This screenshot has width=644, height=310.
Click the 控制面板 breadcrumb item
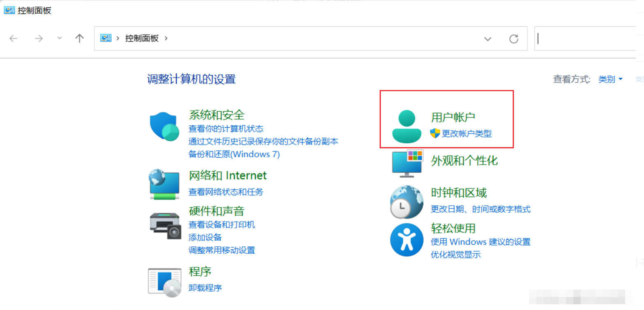click(142, 38)
